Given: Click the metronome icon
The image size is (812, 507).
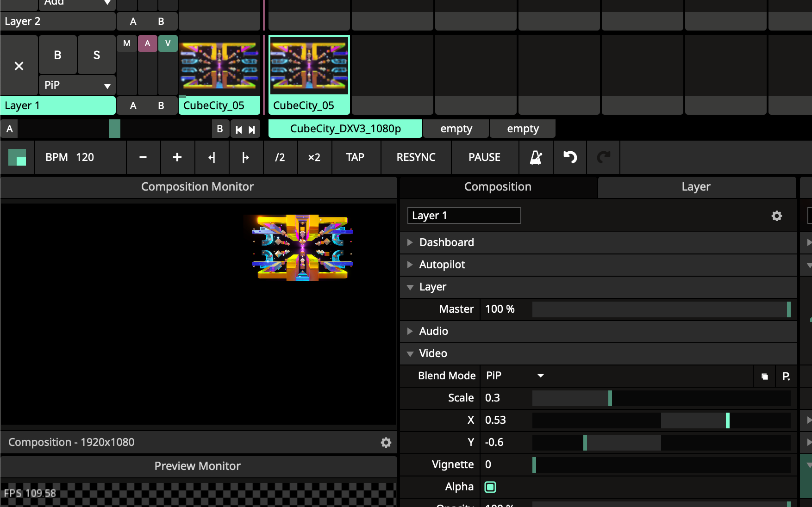Looking at the screenshot, I should coord(536,157).
